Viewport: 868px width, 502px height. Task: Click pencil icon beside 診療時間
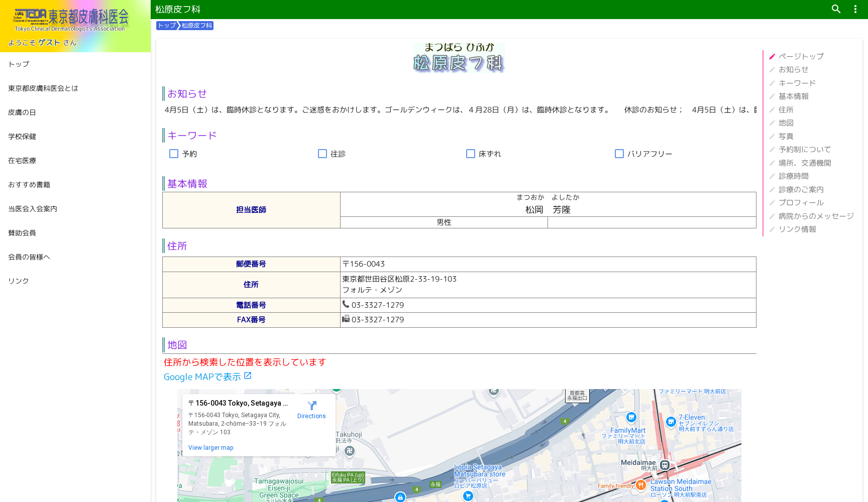(772, 176)
